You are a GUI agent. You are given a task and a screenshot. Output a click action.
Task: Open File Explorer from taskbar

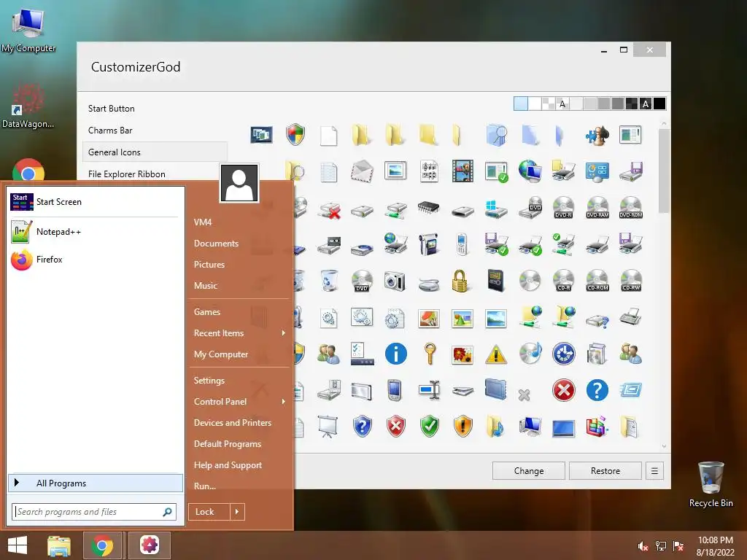pyautogui.click(x=59, y=546)
